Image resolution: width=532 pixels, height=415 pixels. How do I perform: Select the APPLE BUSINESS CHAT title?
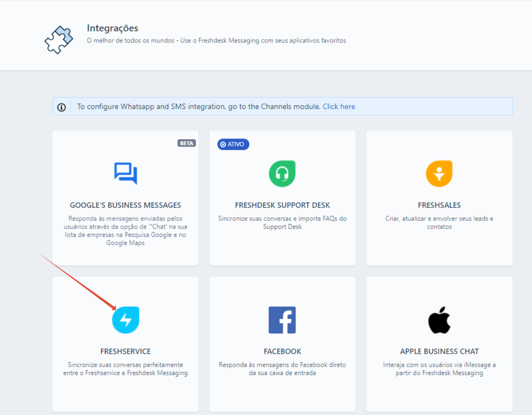(439, 351)
